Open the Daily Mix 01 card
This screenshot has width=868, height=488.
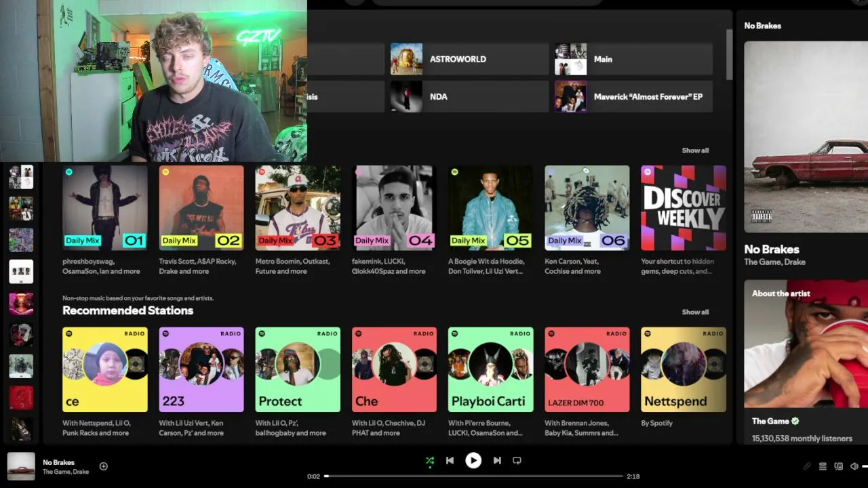pyautogui.click(x=105, y=221)
